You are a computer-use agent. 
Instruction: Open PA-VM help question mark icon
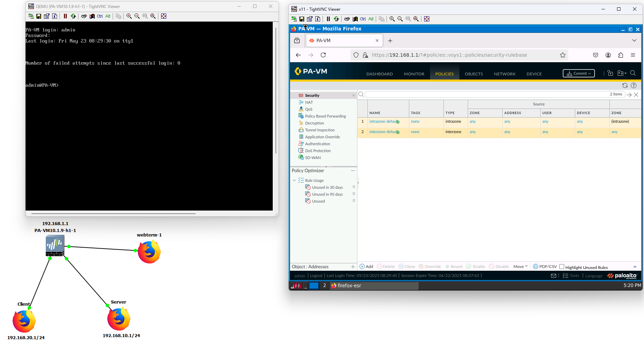[x=634, y=85]
